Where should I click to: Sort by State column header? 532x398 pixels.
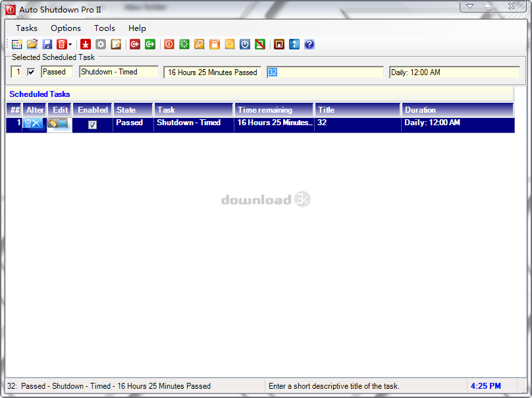pyautogui.click(x=133, y=110)
